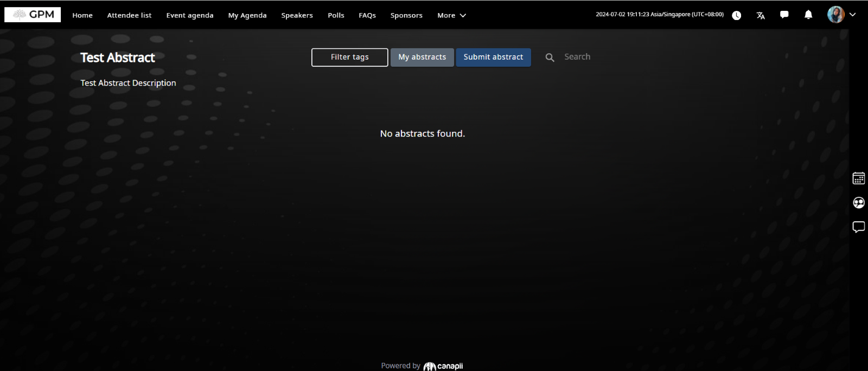Open the timezone clock icon
This screenshot has height=371, width=868.
click(736, 15)
